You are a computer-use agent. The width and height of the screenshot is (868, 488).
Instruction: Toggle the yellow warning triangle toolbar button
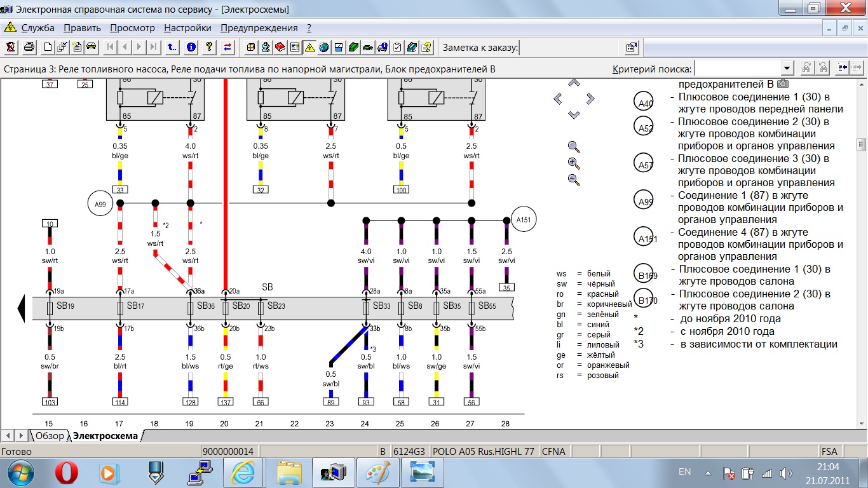[309, 47]
